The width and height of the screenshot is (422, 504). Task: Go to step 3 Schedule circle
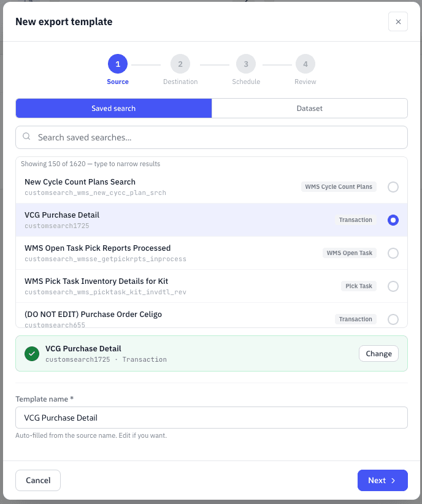pos(246,64)
